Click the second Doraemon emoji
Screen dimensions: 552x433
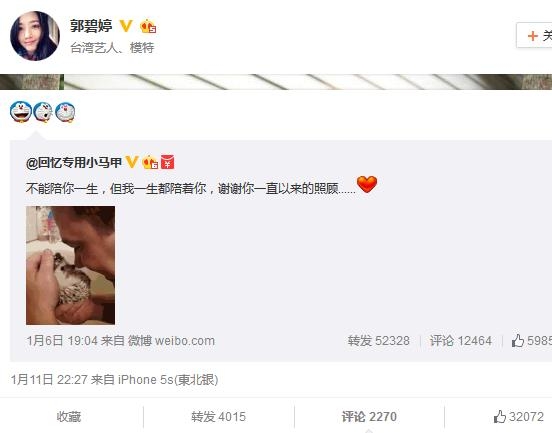43,112
